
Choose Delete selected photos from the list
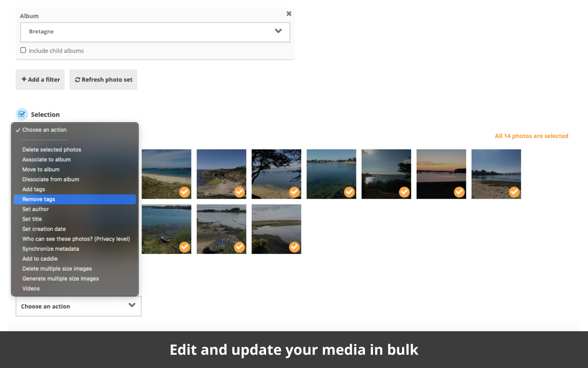[75, 150]
